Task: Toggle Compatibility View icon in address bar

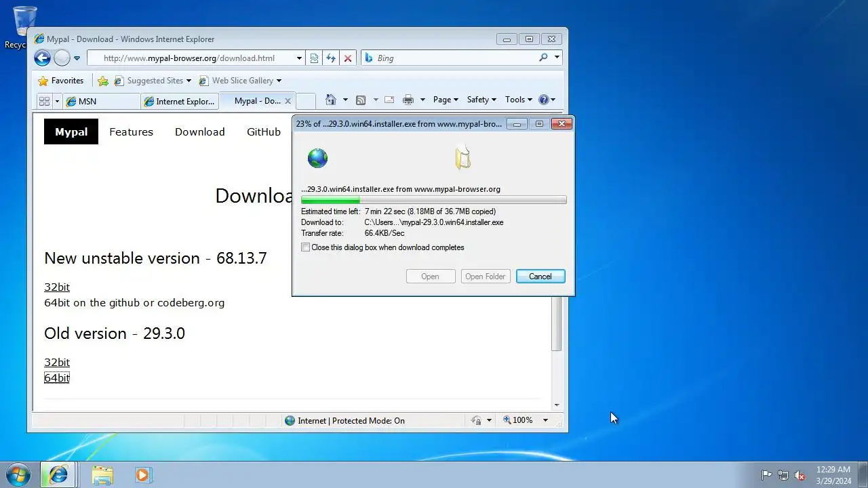Action: (314, 58)
